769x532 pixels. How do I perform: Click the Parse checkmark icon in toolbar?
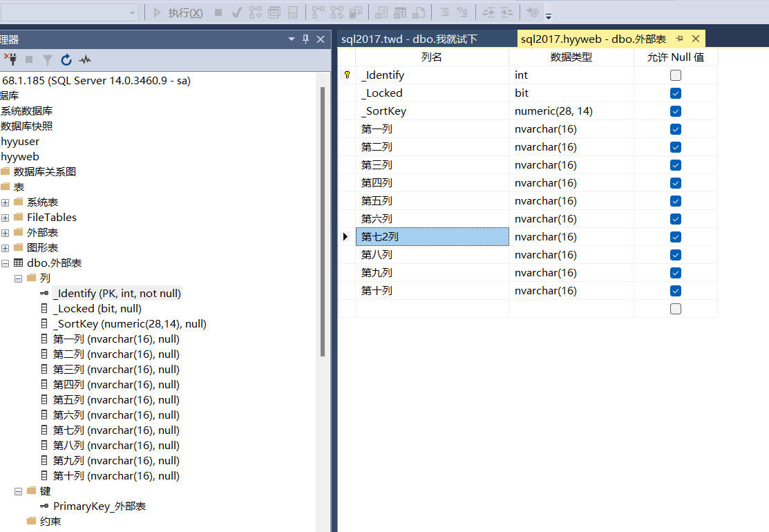pos(236,12)
